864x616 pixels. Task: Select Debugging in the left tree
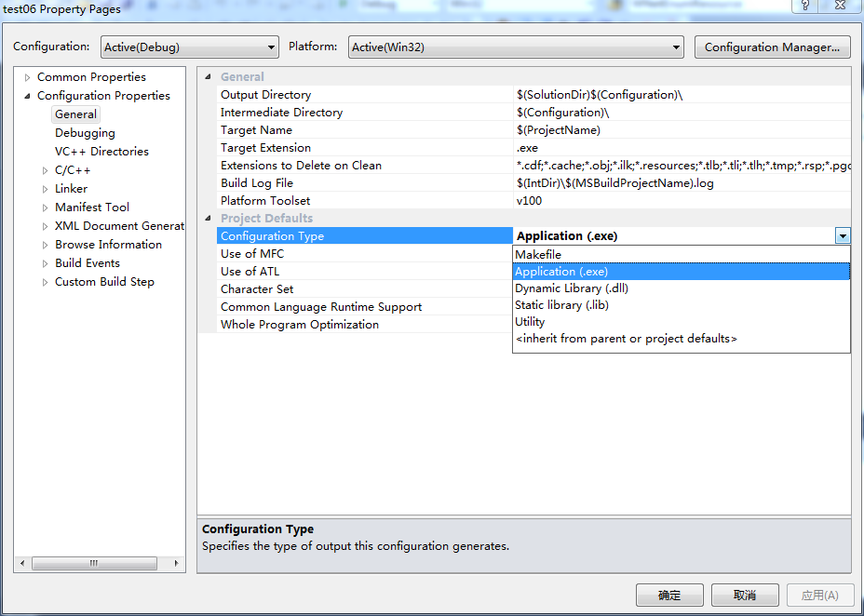pos(85,132)
